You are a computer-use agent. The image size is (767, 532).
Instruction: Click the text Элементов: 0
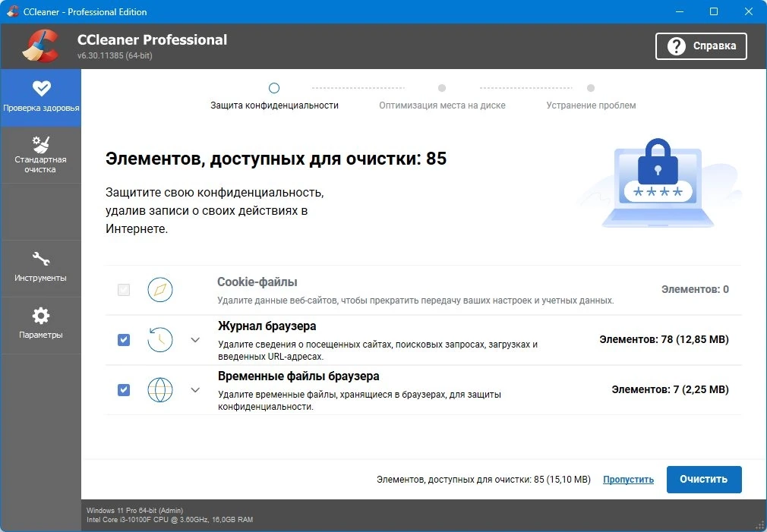point(695,289)
